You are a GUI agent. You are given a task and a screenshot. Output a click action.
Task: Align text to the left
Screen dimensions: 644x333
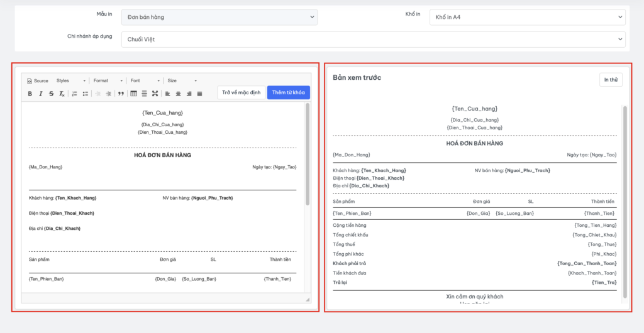[168, 94]
